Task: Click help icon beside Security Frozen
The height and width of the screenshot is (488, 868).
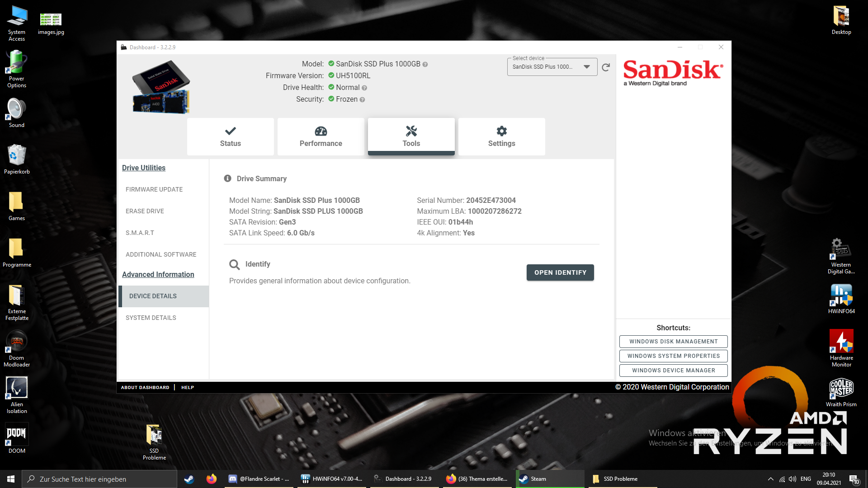Action: coord(362,100)
